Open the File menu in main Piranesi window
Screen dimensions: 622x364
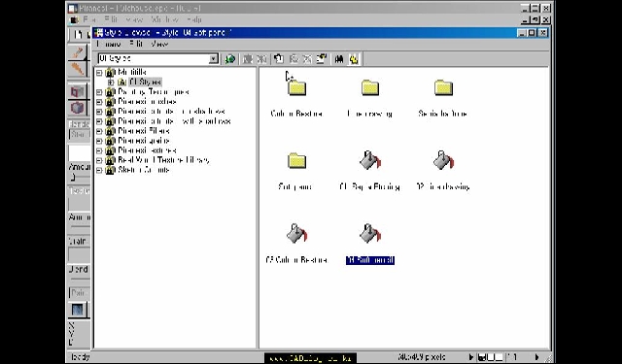88,19
